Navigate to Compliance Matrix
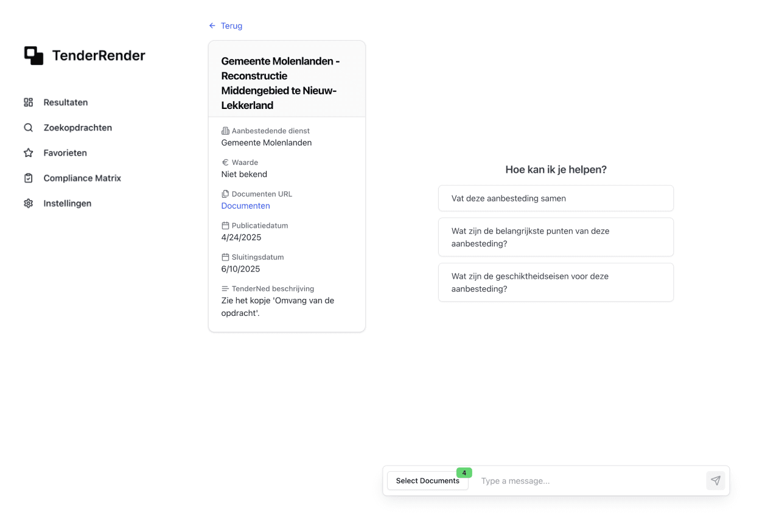 [82, 178]
